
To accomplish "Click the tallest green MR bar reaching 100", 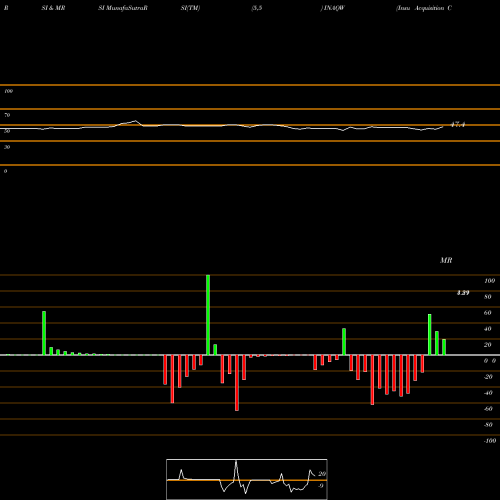I will [208, 315].
